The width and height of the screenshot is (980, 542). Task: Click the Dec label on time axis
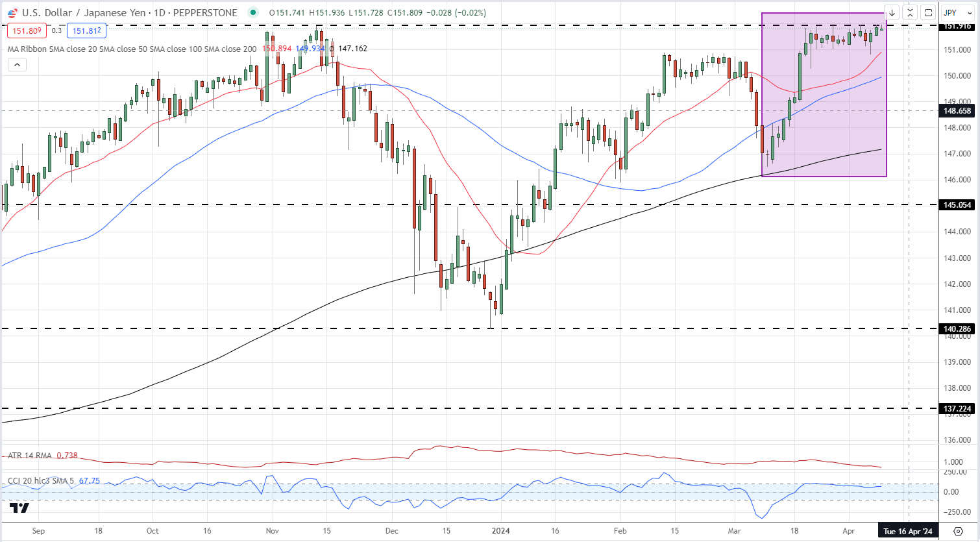(392, 531)
